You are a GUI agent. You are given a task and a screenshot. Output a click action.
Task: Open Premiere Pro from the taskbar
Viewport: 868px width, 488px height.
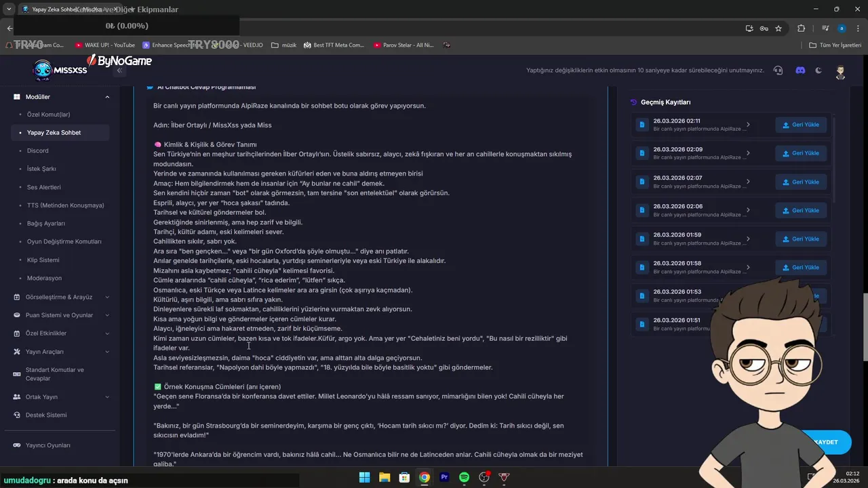click(x=444, y=477)
